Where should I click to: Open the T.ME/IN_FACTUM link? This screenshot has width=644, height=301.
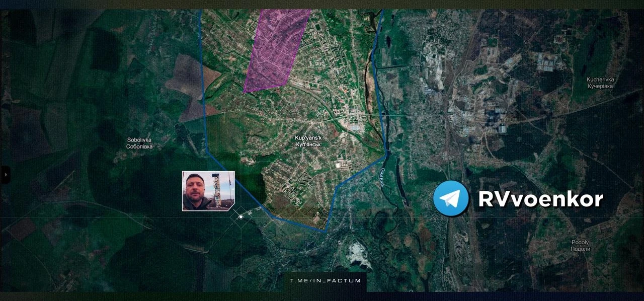coord(325,280)
